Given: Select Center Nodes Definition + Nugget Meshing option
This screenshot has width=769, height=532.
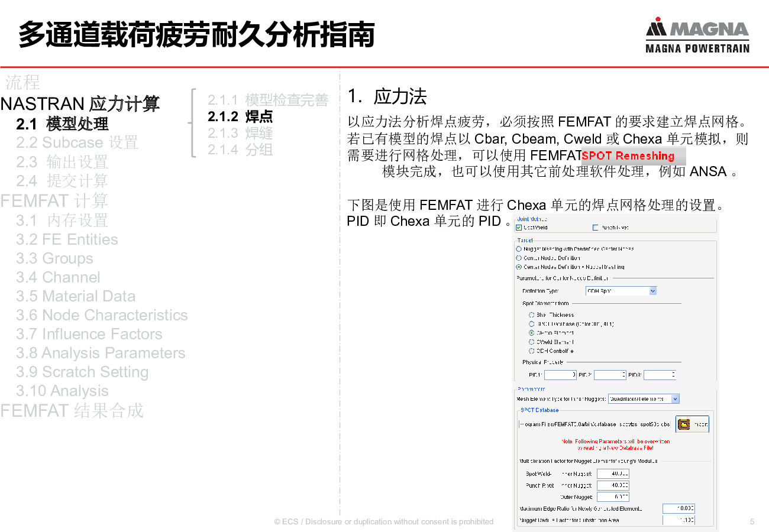Looking at the screenshot, I should point(519,267).
